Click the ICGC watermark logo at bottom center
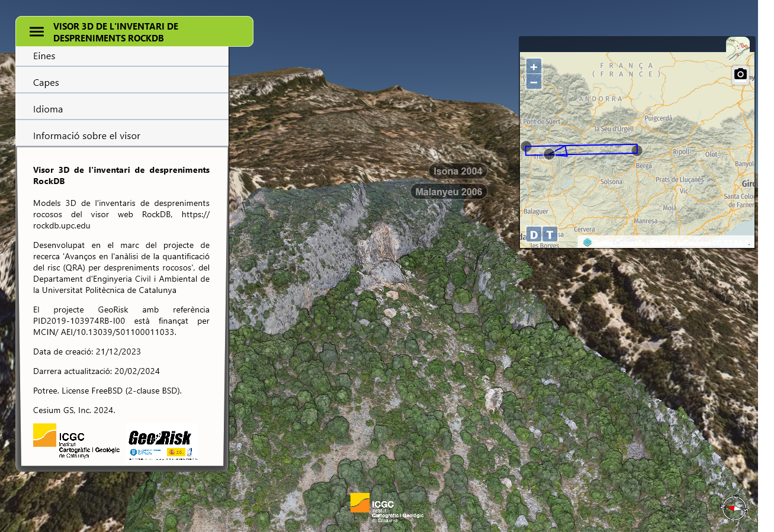 [387, 507]
